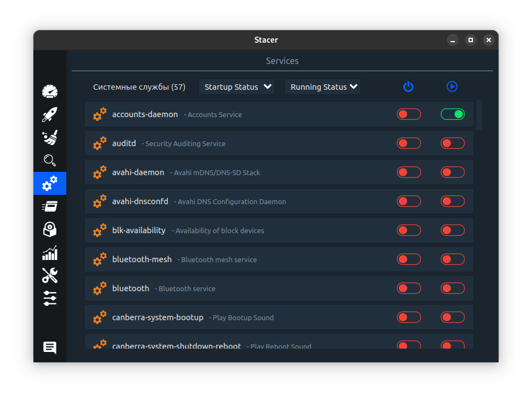The width and height of the screenshot is (532, 399).
Task: Click the 'Системные службы (57)' label
Action: pyautogui.click(x=139, y=87)
